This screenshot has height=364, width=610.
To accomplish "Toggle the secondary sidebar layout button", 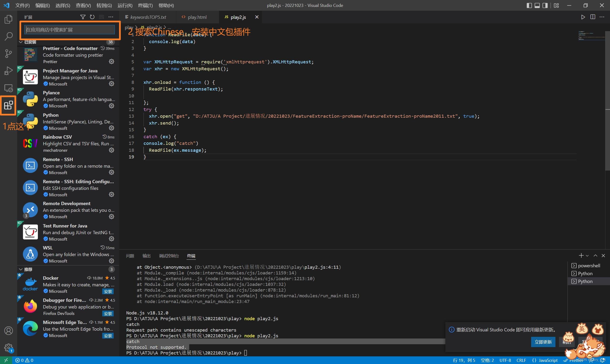I will click(545, 5).
